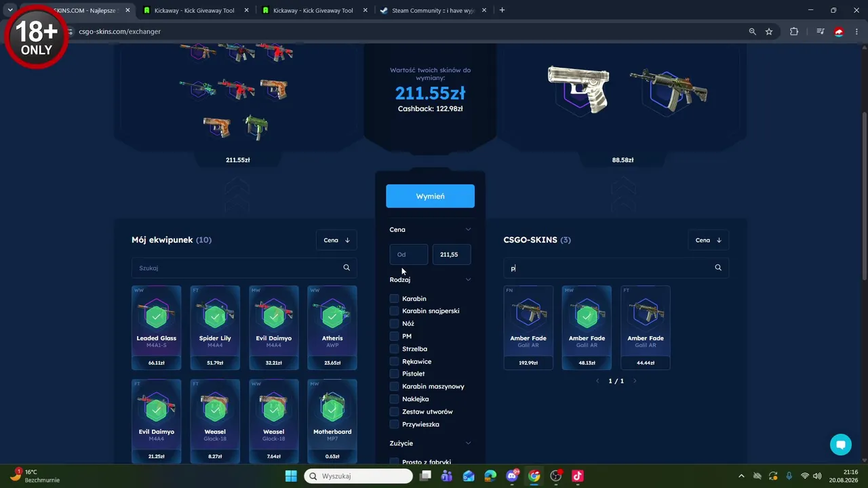Image resolution: width=868 pixels, height=488 pixels.
Task: Focus the Szukaj field in Mój ekwipunek
Action: click(x=244, y=268)
